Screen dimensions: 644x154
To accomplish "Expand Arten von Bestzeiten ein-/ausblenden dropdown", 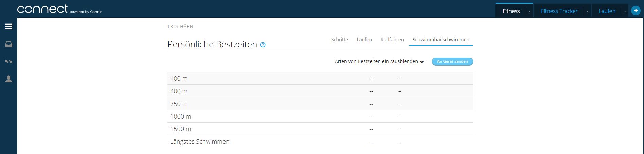I will tap(379, 61).
